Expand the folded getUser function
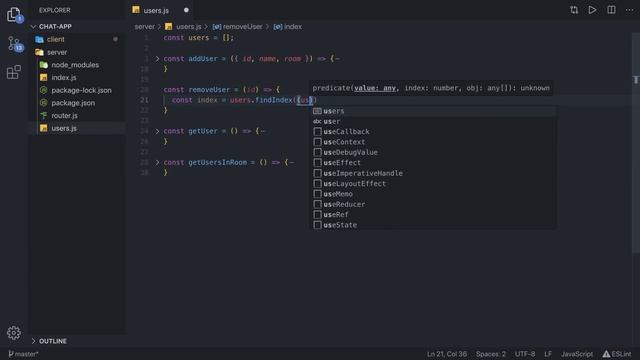The width and height of the screenshot is (640, 360). (157, 131)
